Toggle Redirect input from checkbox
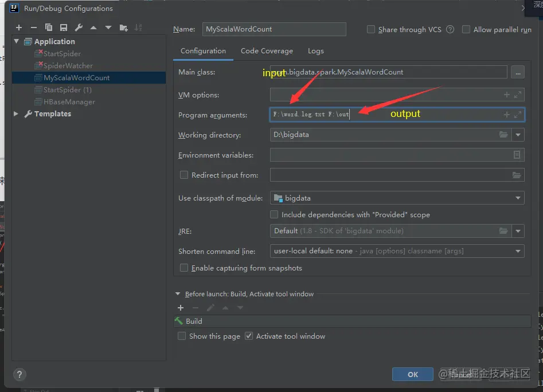 point(184,175)
